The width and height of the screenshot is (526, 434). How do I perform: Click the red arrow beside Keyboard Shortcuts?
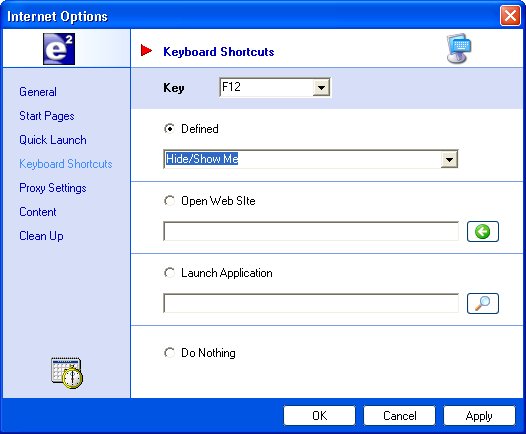click(x=146, y=51)
